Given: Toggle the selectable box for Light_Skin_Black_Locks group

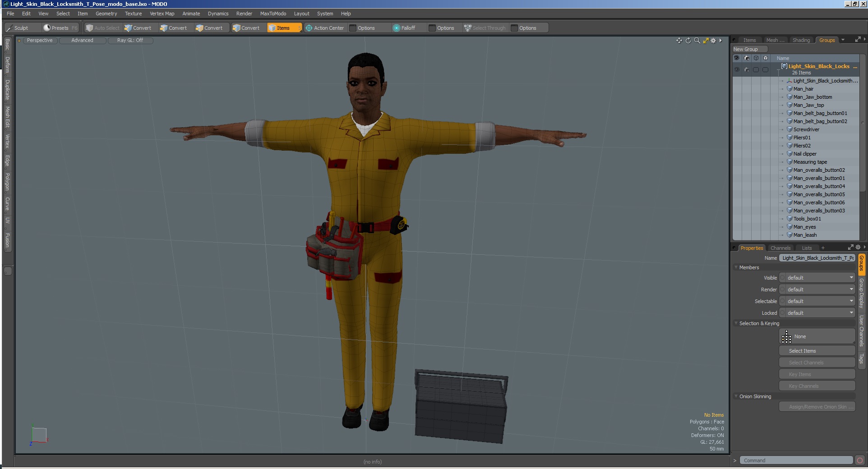Looking at the screenshot, I should coord(756,69).
